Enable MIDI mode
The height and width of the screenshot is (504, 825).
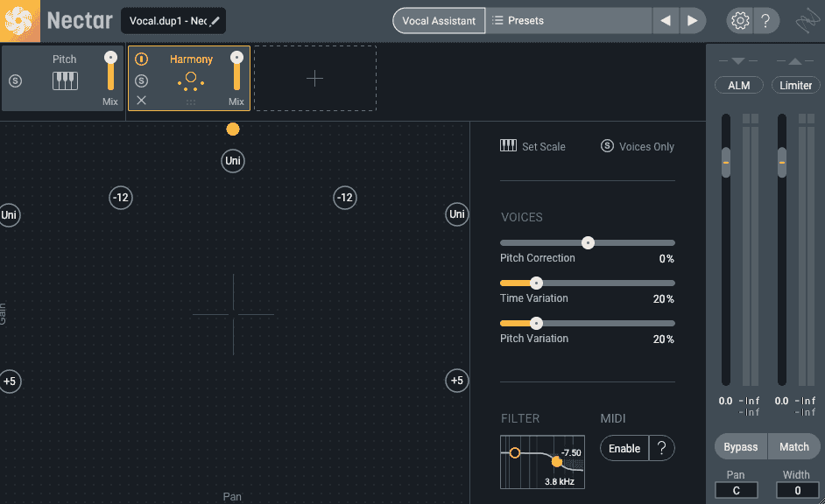pos(624,448)
